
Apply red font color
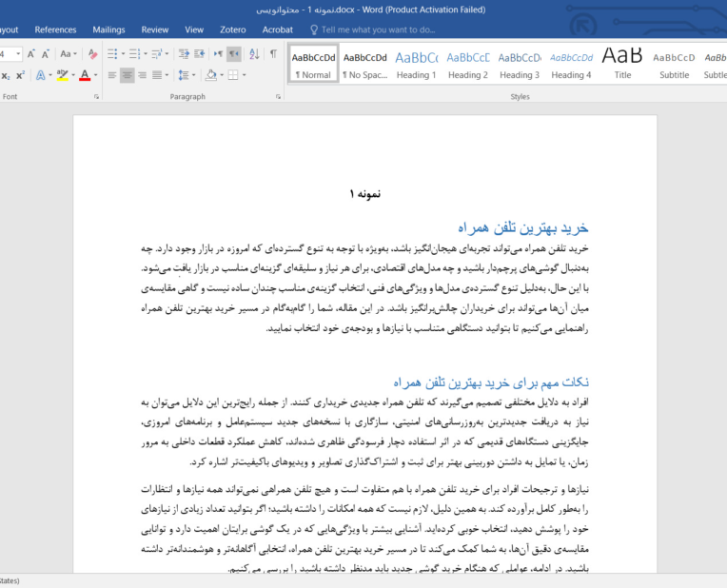(x=85, y=75)
